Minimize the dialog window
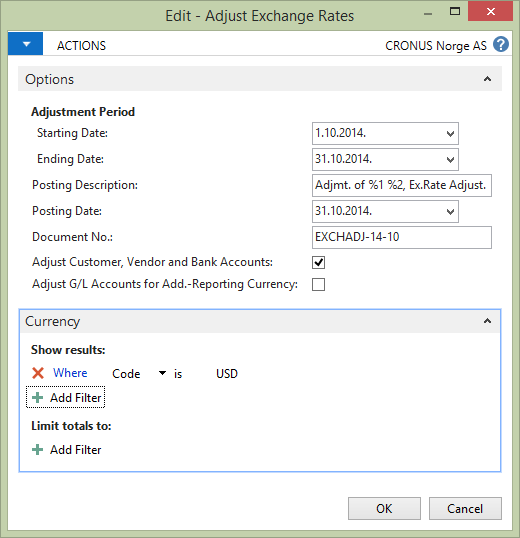Screen dimensions: 520x538 (428, 14)
